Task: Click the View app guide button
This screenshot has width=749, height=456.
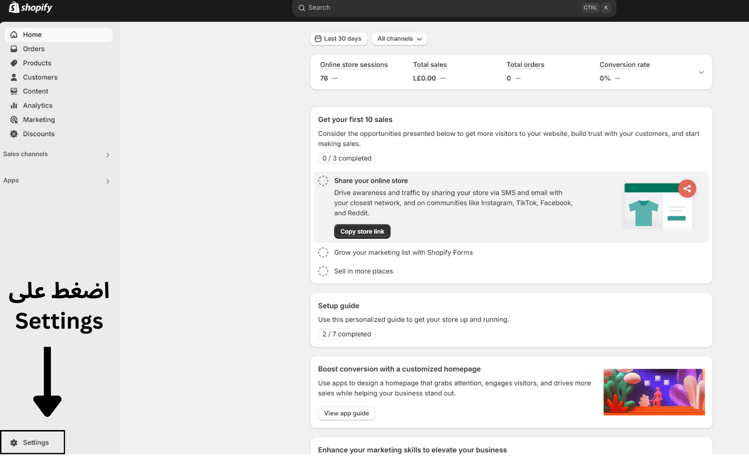Action: tap(346, 413)
